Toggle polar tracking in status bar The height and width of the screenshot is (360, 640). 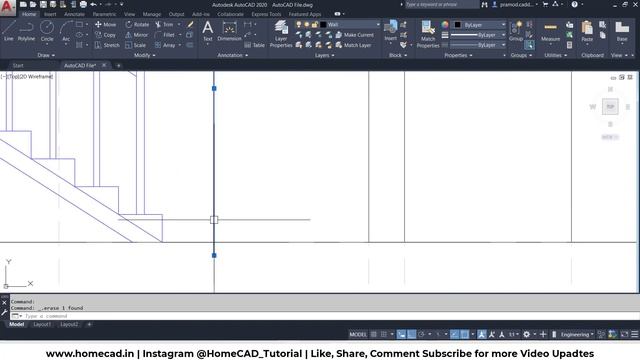point(422,334)
